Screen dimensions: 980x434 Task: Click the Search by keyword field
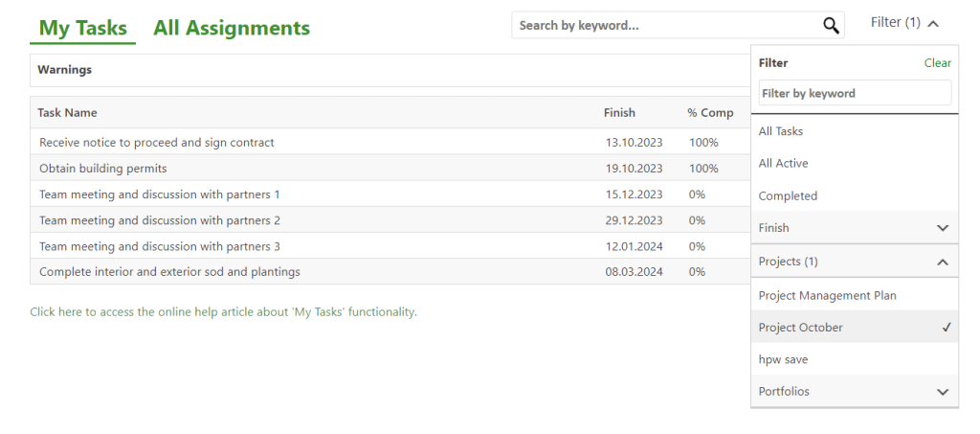667,26
